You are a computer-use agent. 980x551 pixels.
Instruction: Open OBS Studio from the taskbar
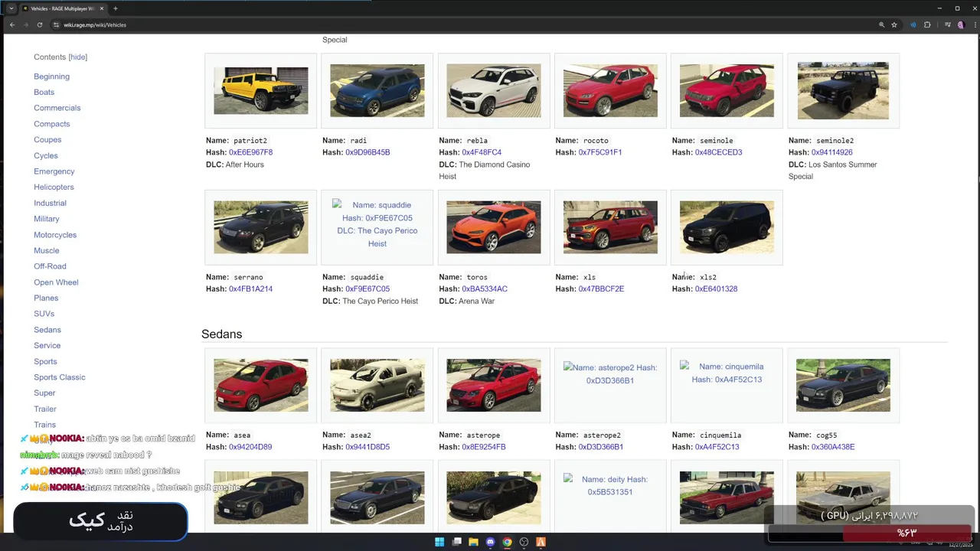[x=524, y=542]
